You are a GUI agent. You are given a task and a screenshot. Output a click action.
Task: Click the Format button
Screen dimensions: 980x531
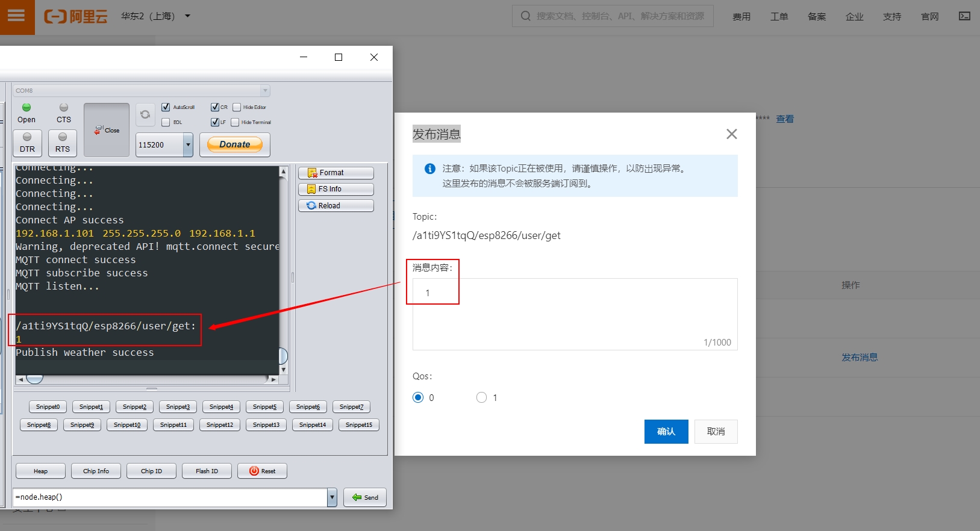(x=336, y=173)
